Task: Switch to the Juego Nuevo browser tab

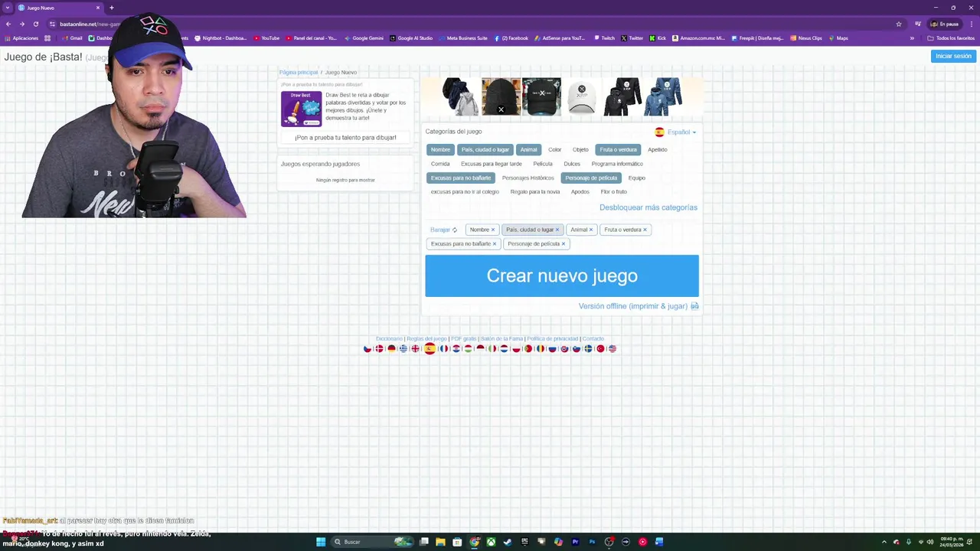Action: (59, 8)
